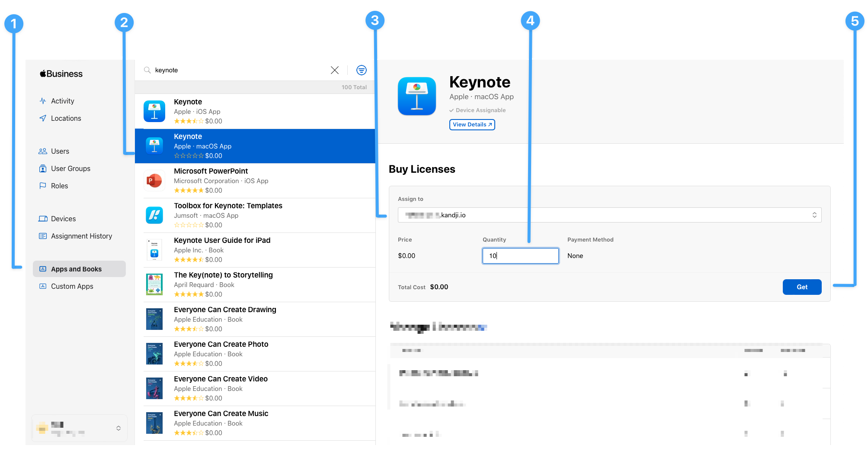Click the Assignment History icon

click(43, 236)
